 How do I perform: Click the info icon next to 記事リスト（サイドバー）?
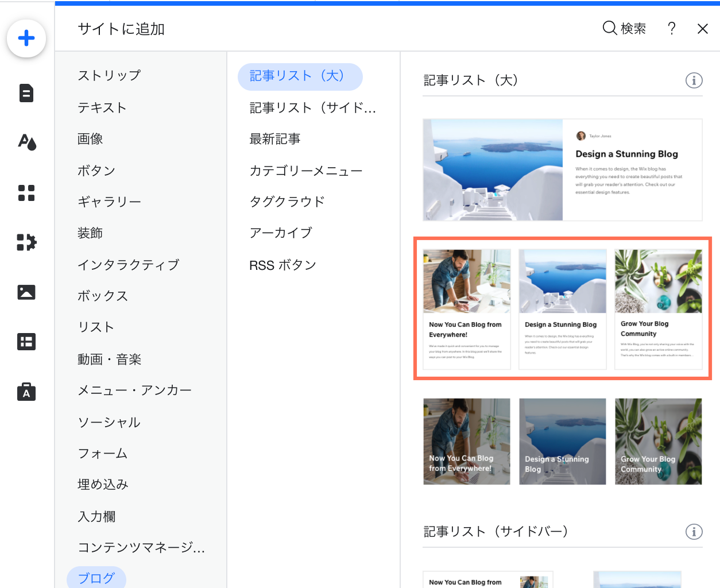(x=694, y=532)
